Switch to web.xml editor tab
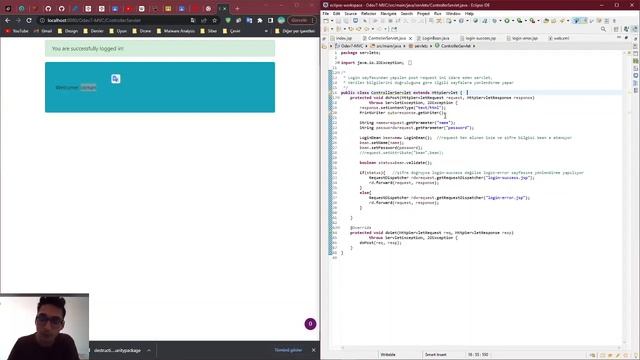This screenshot has height=360, width=640. (x=559, y=38)
